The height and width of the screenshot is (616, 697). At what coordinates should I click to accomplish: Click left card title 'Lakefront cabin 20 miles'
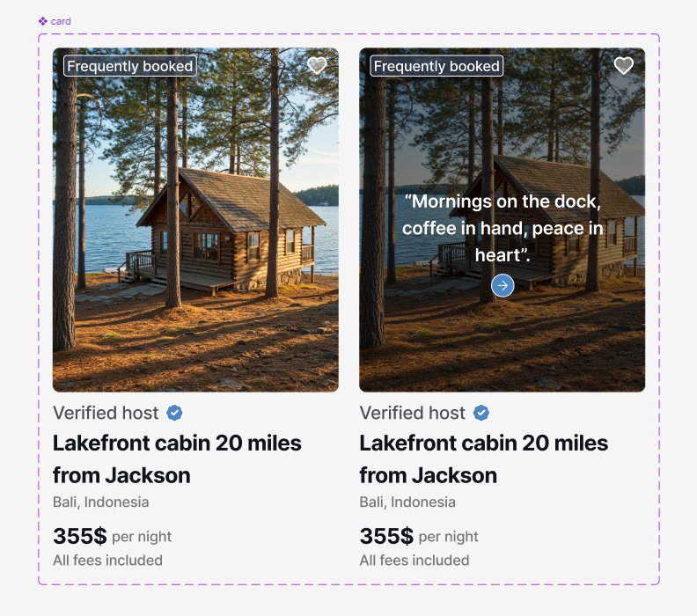pos(177,444)
